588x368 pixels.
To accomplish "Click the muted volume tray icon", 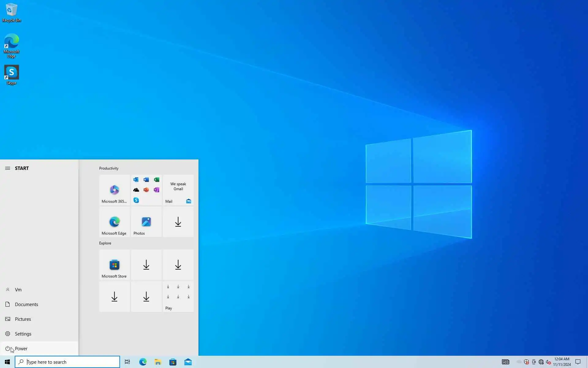I will 548,362.
